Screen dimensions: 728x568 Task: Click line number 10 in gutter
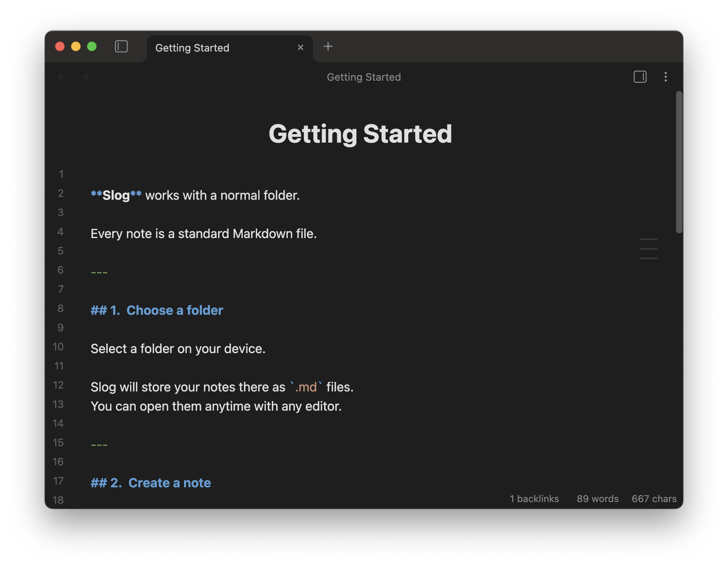point(58,347)
